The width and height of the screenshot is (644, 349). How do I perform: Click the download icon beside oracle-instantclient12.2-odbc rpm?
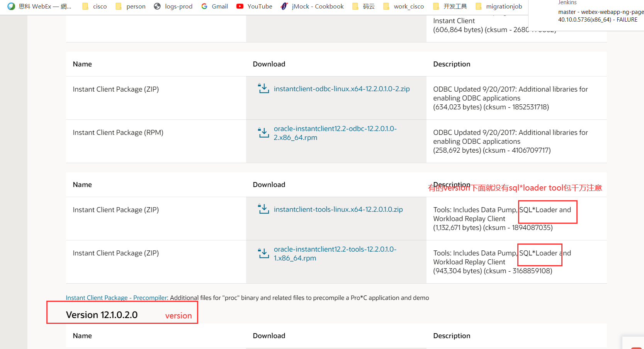(263, 133)
